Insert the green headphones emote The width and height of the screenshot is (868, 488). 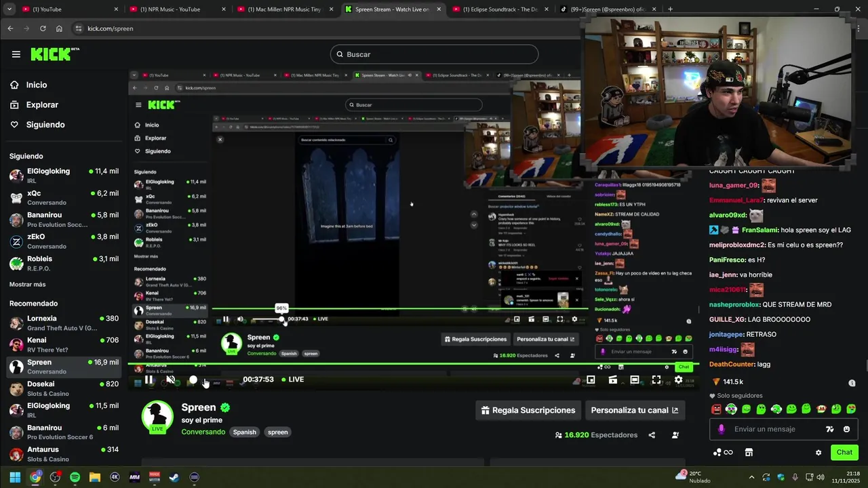[x=731, y=409]
